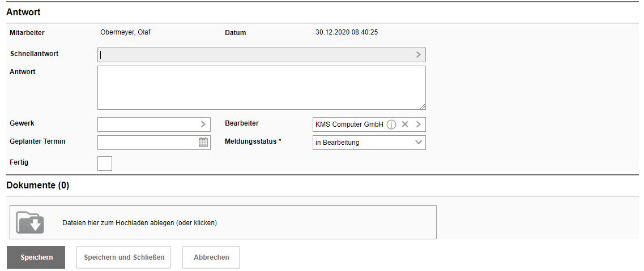Grab the resize handle of the Antwort text box
This screenshot has height=271, width=644.
click(x=422, y=106)
